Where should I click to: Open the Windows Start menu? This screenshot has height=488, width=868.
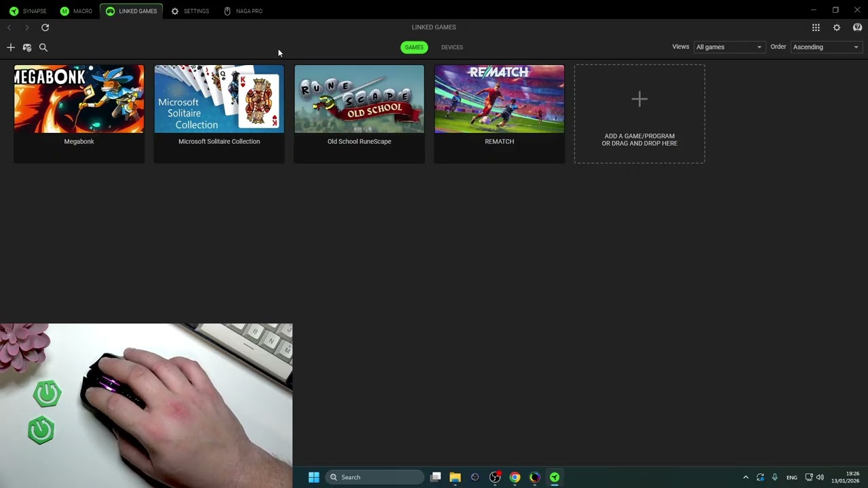pos(314,477)
